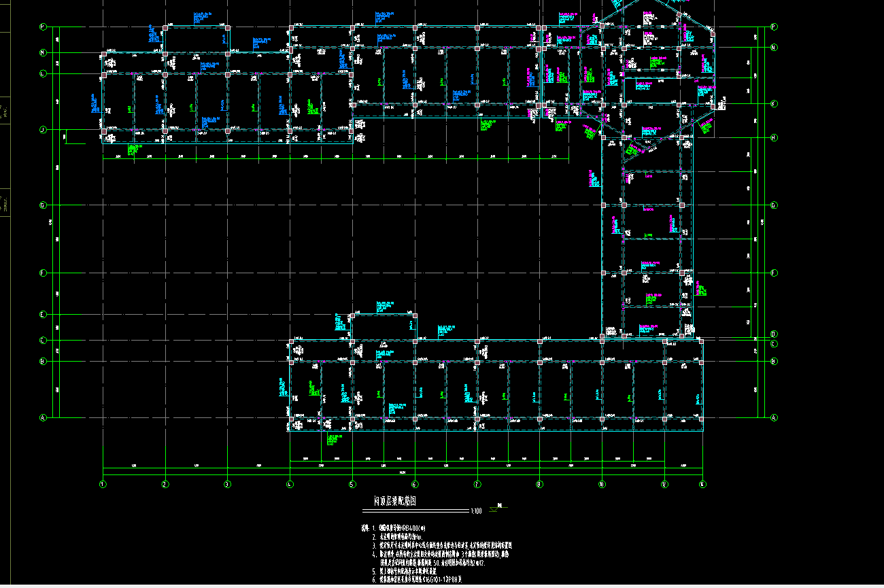Viewport: 884px width, 588px height.
Task: Select axis bubble 2 on bottom grid row
Action: pos(165,485)
